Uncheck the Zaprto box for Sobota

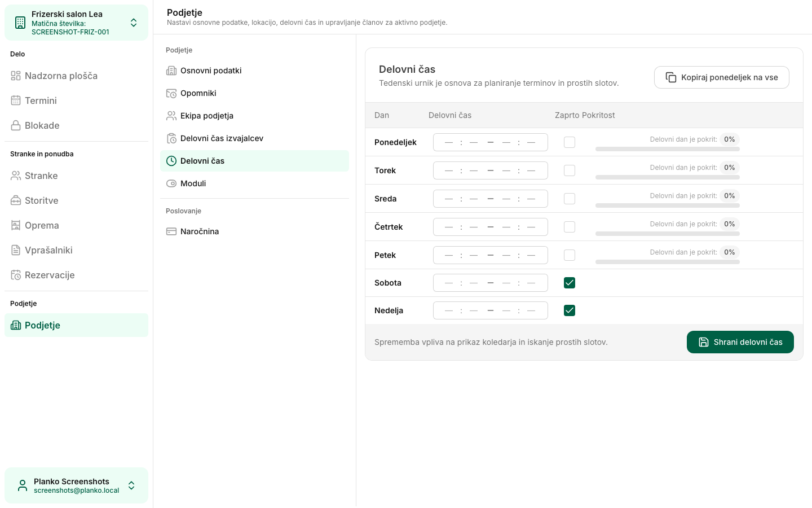pos(570,283)
